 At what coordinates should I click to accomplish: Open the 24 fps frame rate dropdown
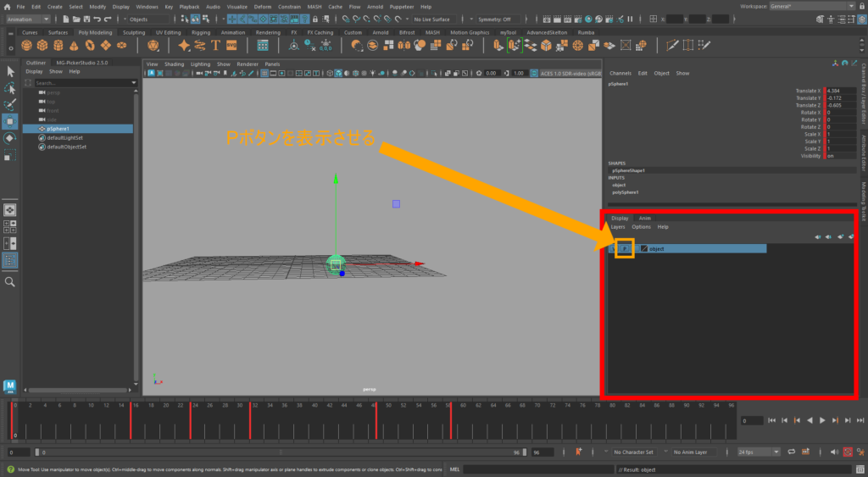pos(759,452)
